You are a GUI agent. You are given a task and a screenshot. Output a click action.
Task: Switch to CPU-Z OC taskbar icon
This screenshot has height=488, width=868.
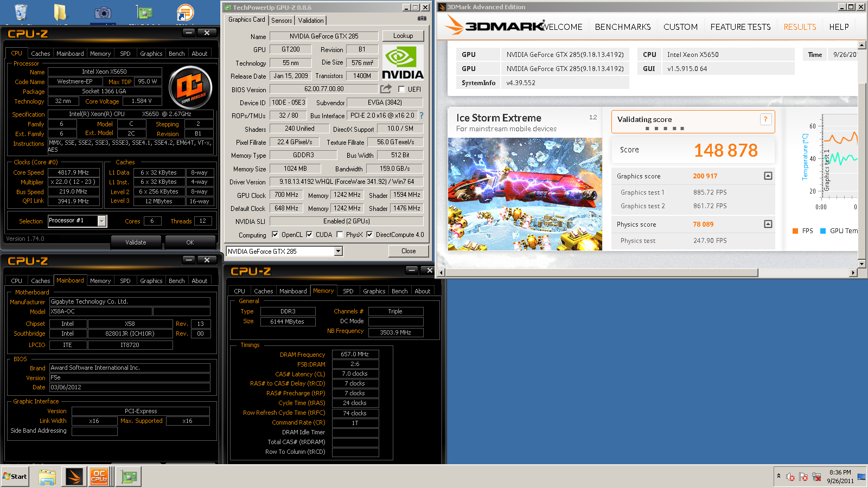click(x=99, y=477)
